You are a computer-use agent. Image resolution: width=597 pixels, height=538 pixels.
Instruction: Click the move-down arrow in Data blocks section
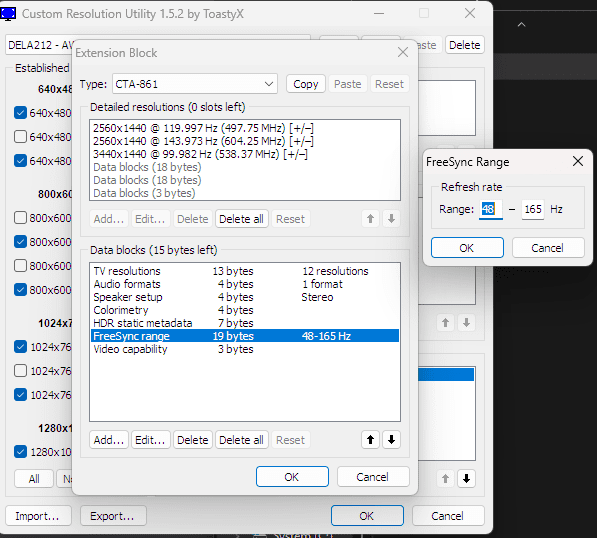coord(391,440)
